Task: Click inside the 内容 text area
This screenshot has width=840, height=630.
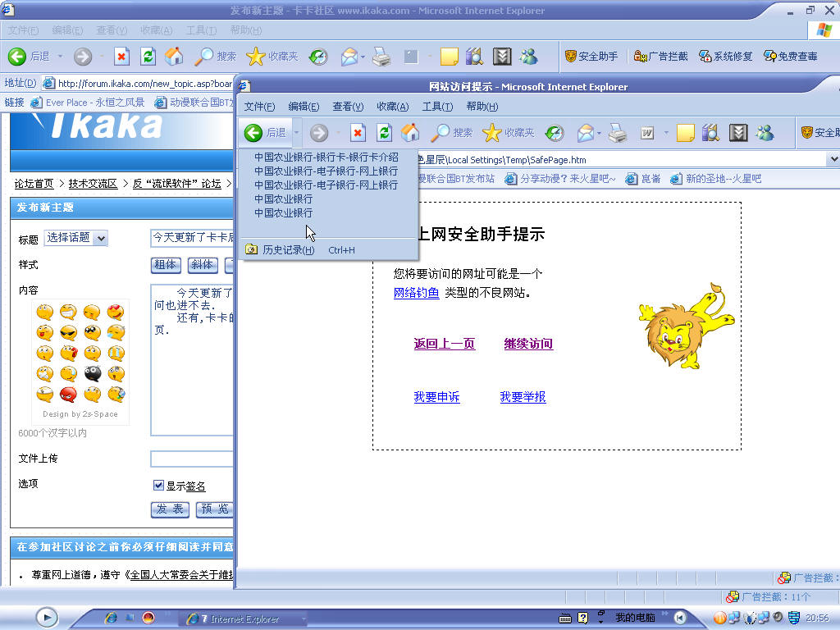Action: point(192,360)
